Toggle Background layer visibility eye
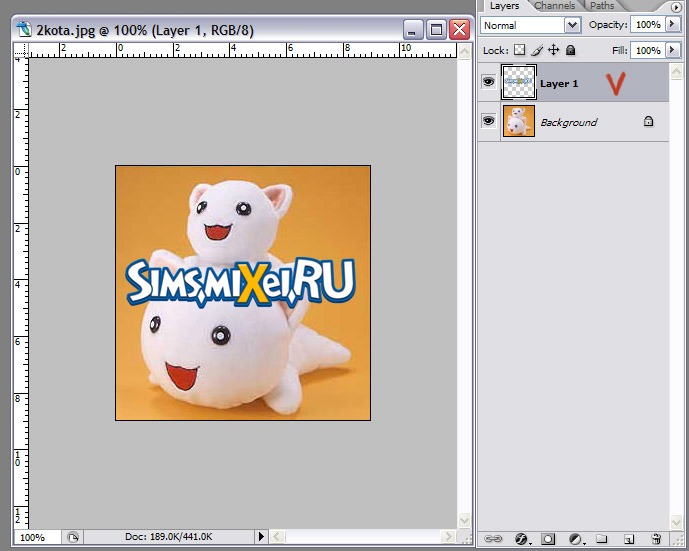 click(x=489, y=121)
